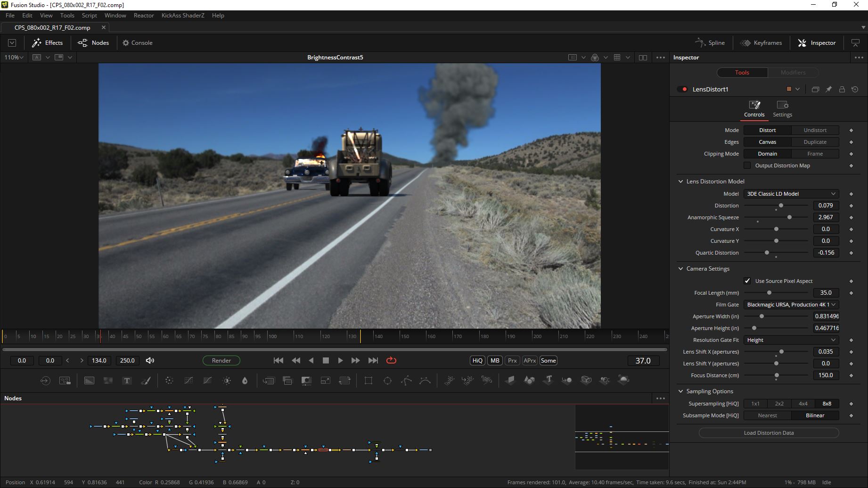Enable Output Distortion Map checkbox
This screenshot has height=488, width=868.
747,165
